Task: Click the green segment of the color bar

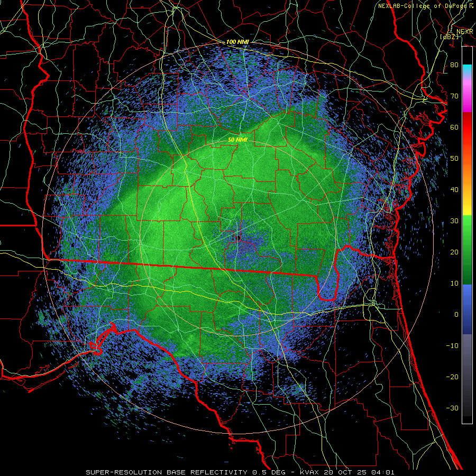Action: pyautogui.click(x=467, y=250)
